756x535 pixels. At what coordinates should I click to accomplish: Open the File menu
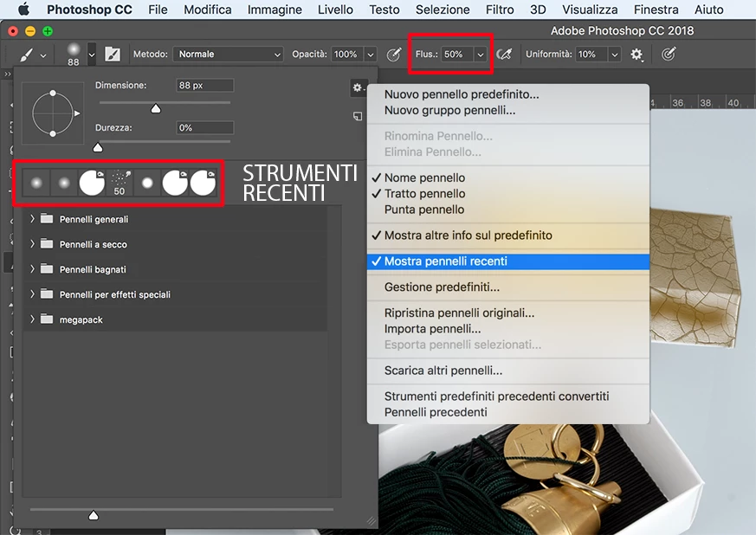[158, 10]
